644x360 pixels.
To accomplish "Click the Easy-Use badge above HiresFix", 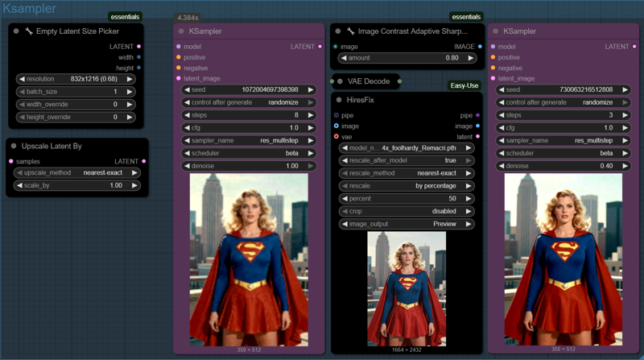I will pos(464,85).
